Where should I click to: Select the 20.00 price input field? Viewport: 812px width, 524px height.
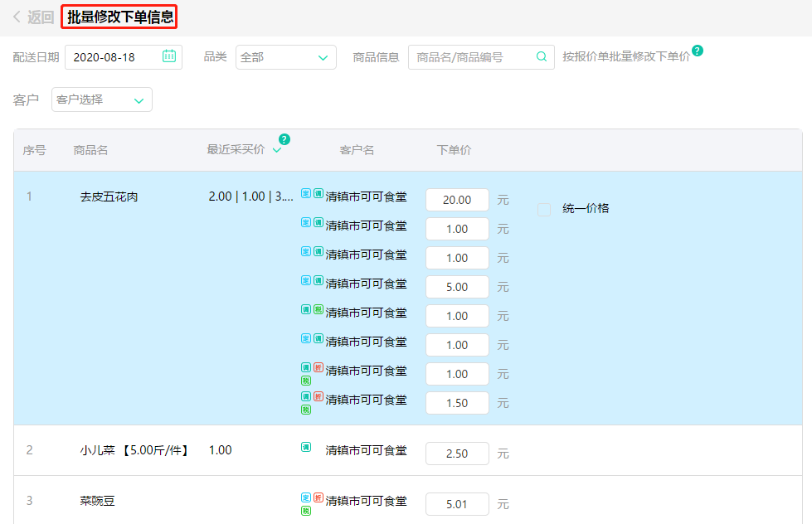click(456, 199)
